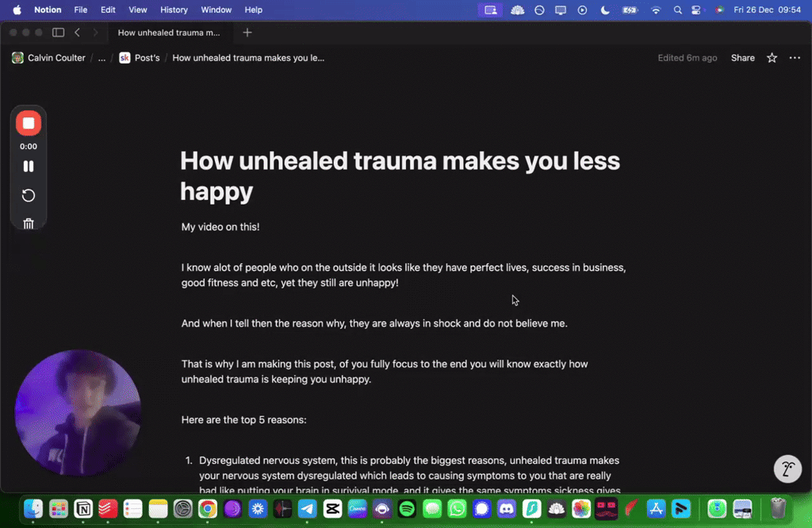This screenshot has height=528, width=812.
Task: Open the View menu
Action: pos(137,10)
